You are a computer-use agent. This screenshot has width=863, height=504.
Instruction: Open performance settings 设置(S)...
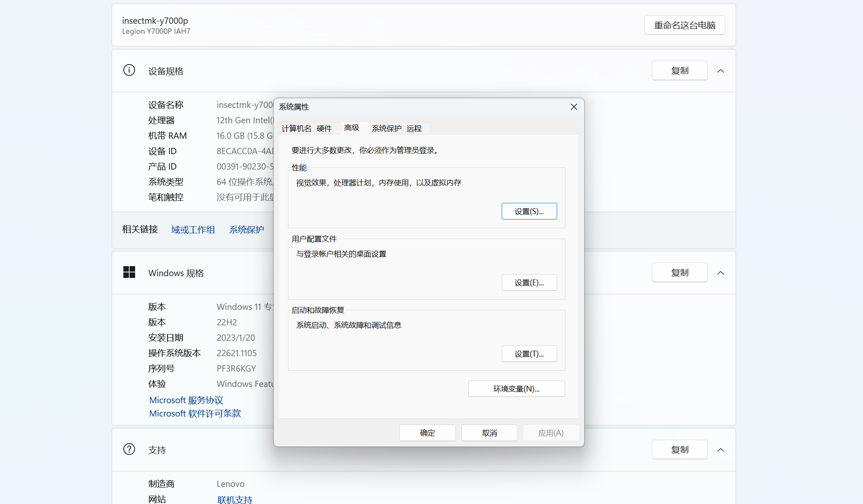pos(529,211)
